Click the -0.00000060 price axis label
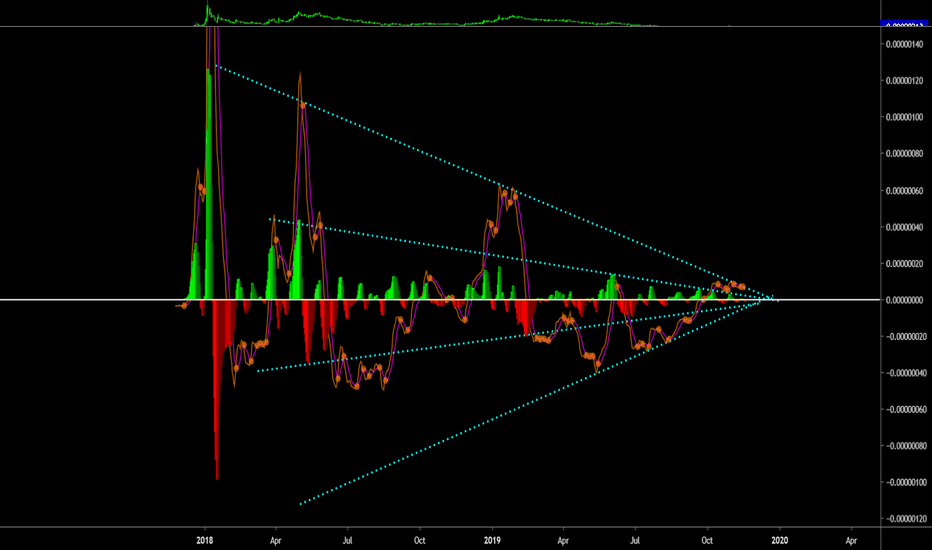 click(904, 410)
